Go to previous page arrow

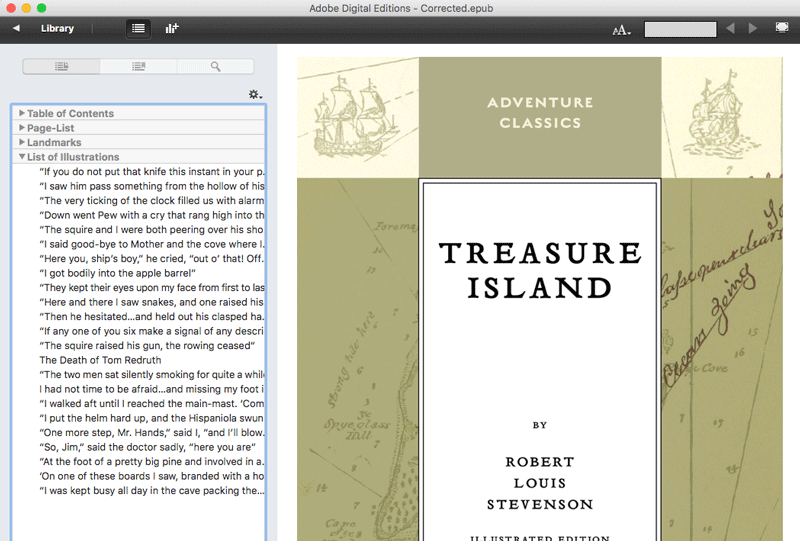tap(730, 29)
